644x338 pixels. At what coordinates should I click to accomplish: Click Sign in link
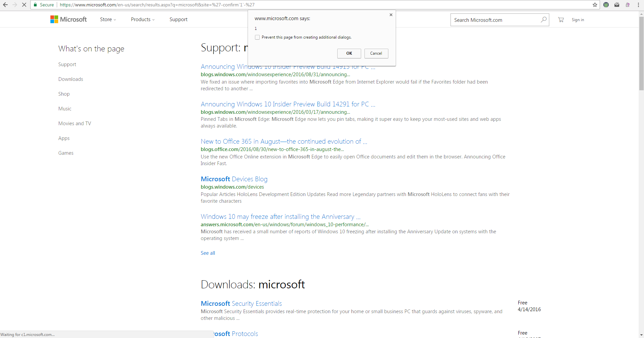click(578, 20)
